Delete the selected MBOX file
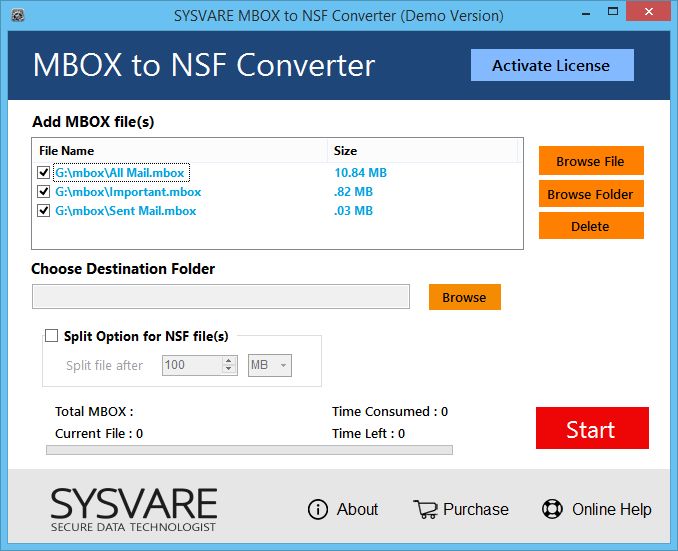678x551 pixels. point(590,226)
